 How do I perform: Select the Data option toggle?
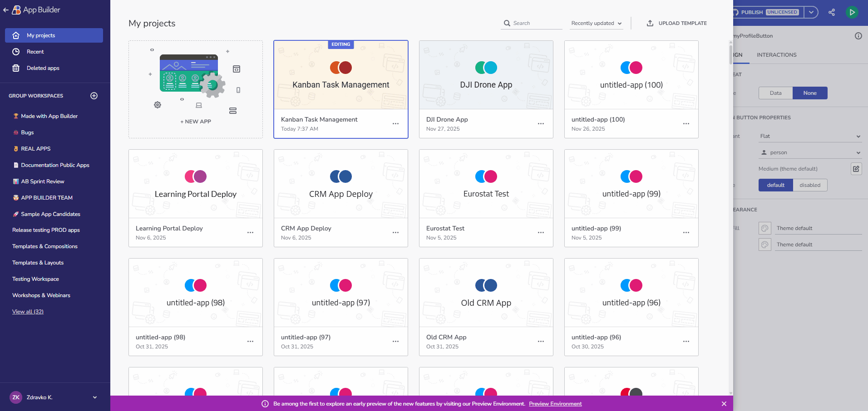[775, 93]
